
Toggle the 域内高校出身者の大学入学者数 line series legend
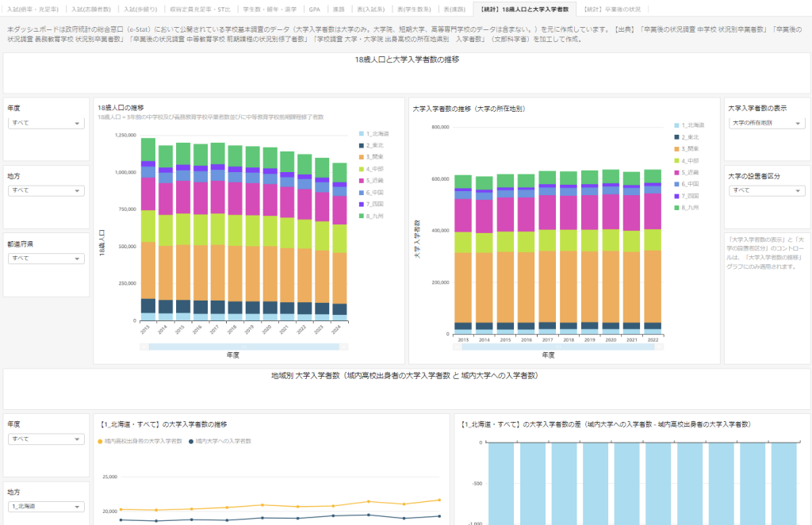pos(141,441)
